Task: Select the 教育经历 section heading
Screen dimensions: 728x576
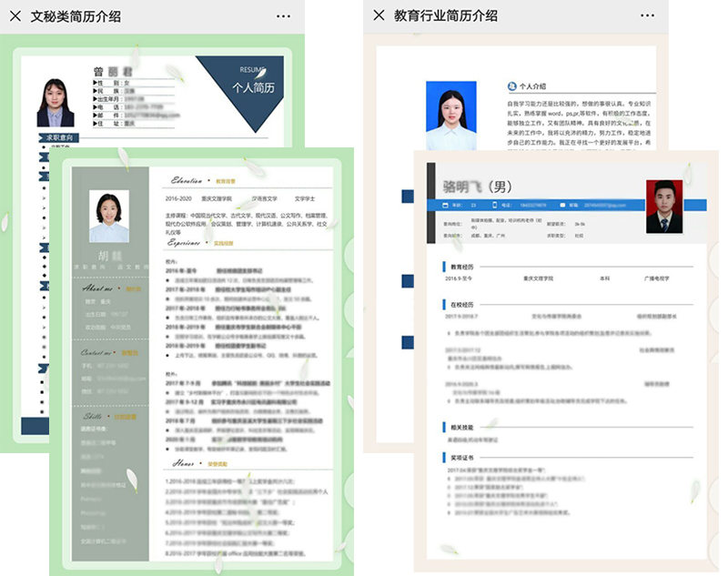Action: [462, 267]
